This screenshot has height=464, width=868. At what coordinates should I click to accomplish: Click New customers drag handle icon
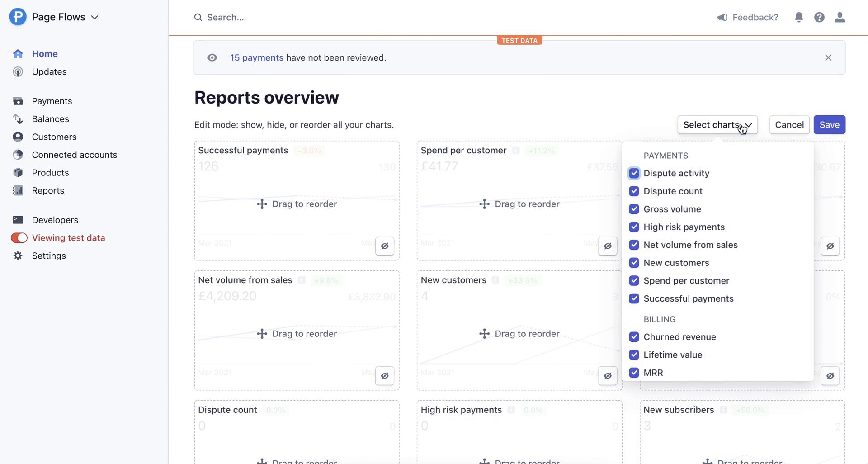coord(484,334)
